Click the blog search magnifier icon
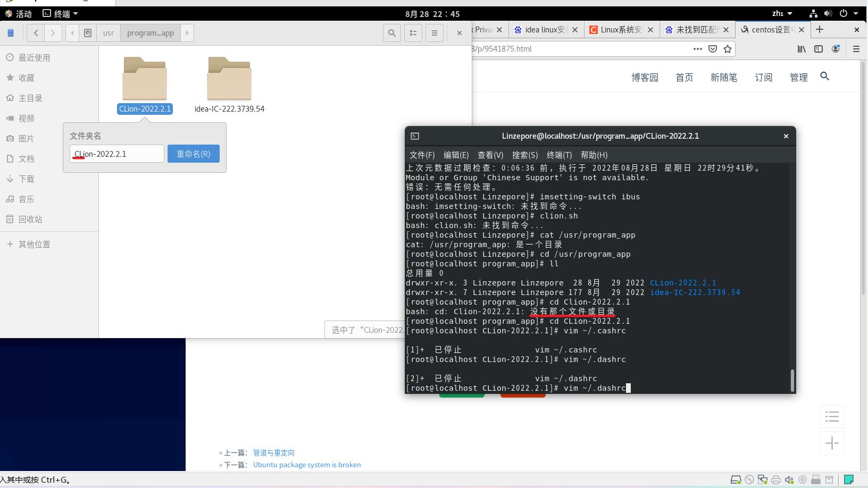The image size is (868, 488). point(824,77)
